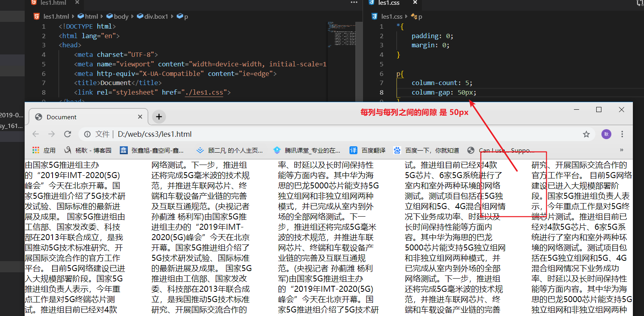Open the p breadcrumb in les1.html editor
This screenshot has width=644, height=316.
tap(182, 16)
